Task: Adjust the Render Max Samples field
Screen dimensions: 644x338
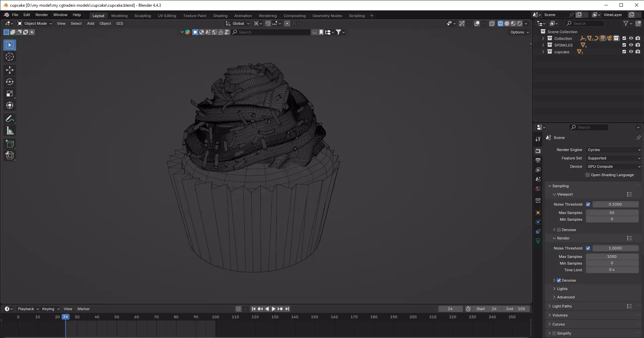Action: click(x=612, y=257)
